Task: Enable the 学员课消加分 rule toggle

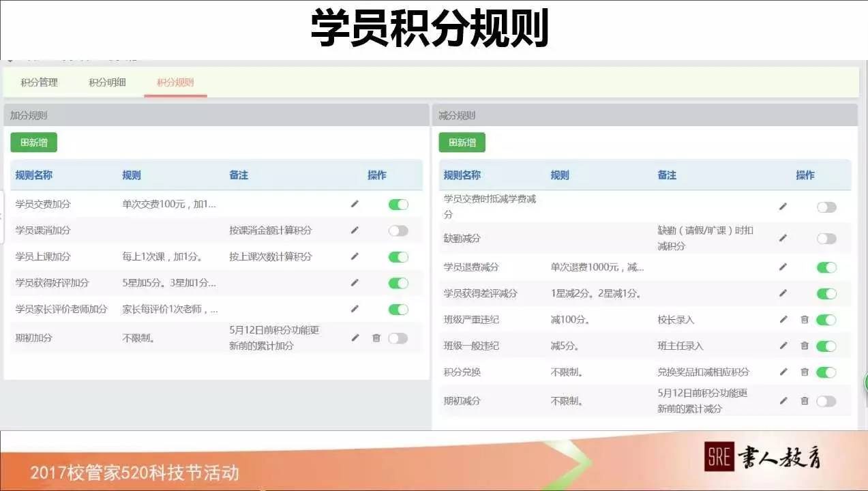Action: [x=398, y=230]
